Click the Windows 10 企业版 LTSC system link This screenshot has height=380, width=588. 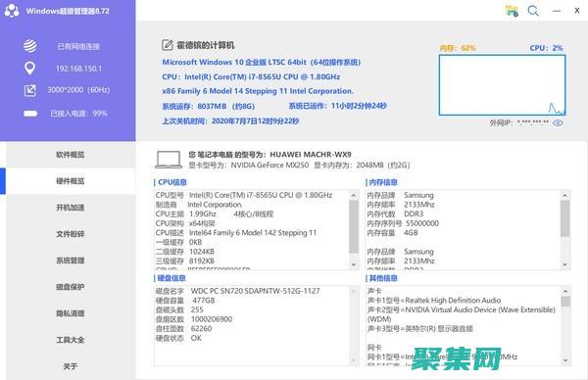262,63
